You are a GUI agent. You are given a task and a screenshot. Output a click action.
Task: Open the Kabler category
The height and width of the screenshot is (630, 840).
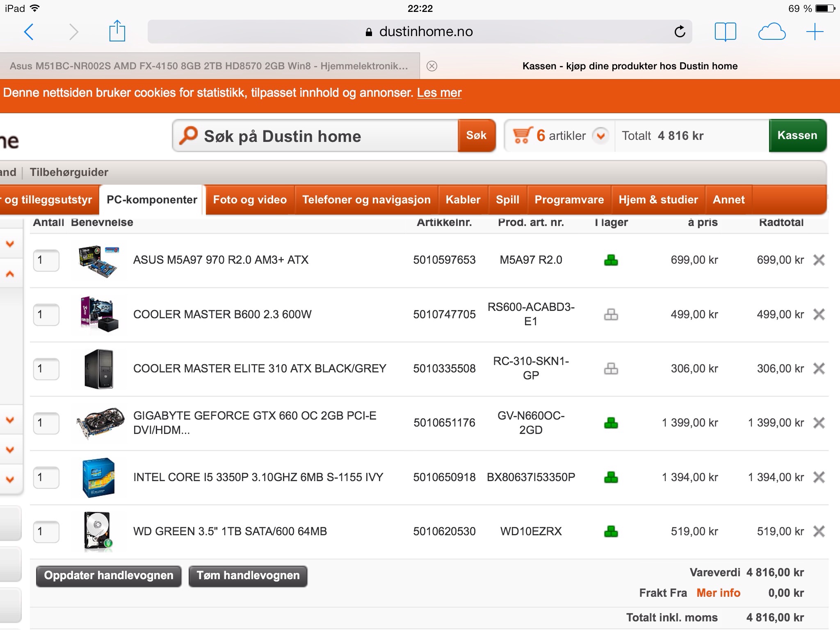point(463,200)
